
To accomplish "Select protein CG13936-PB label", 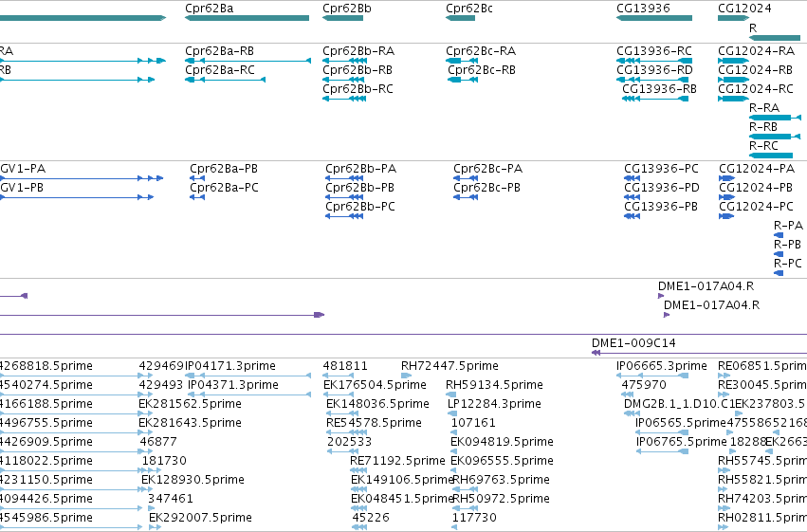I will click(661, 207).
